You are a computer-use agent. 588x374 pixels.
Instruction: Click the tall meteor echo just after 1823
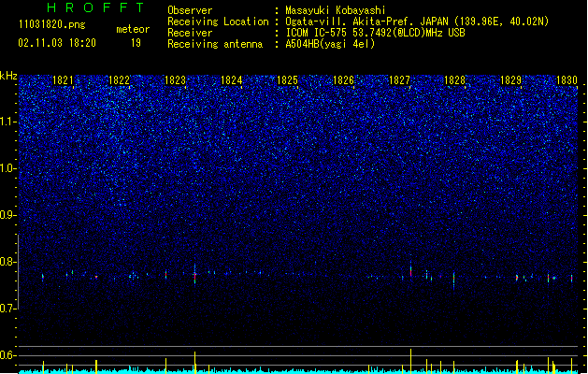click(x=194, y=274)
